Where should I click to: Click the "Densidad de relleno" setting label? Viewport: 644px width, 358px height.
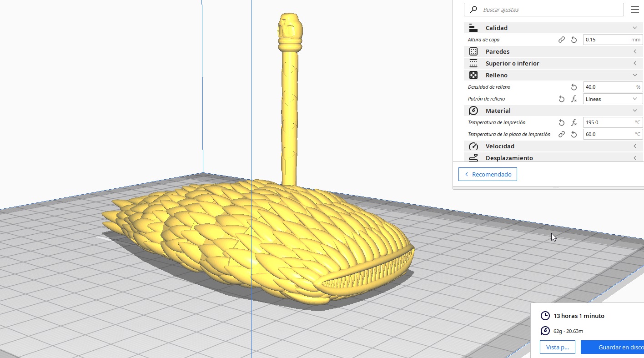(x=489, y=87)
